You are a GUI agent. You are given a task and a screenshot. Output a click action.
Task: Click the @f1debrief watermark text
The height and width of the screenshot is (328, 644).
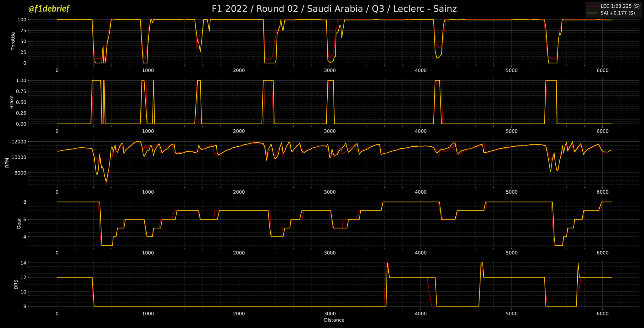click(x=49, y=9)
